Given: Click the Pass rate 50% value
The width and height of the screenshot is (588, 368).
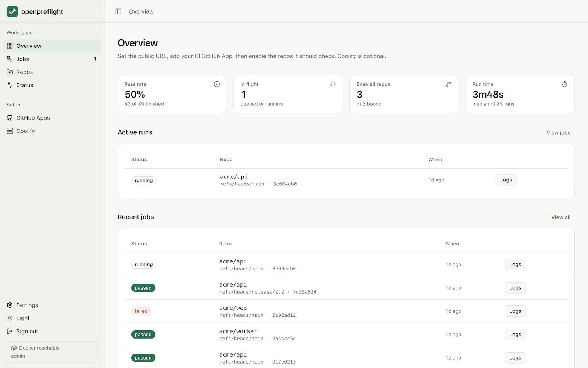Looking at the screenshot, I should [135, 95].
